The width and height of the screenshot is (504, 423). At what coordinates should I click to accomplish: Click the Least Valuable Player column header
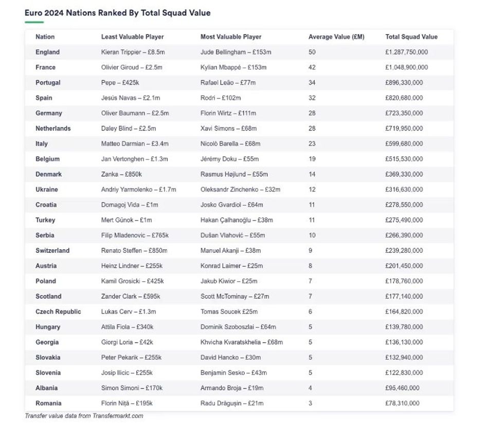tap(132, 37)
